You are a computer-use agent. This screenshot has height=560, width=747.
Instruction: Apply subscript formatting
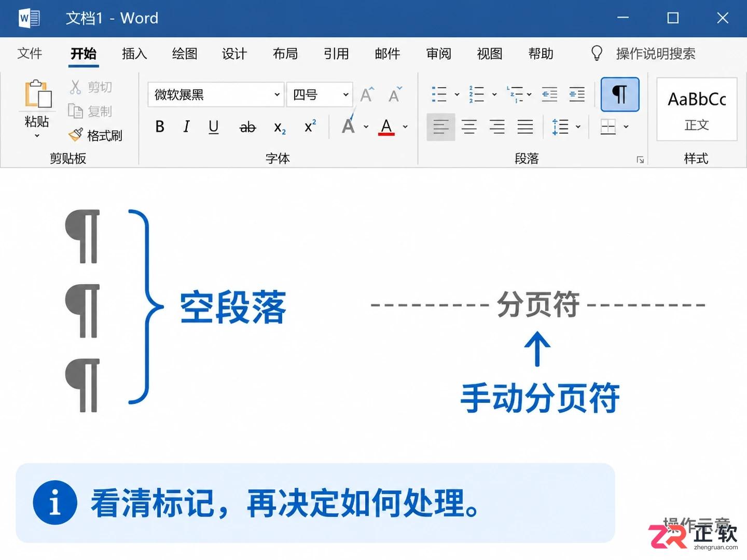(280, 127)
